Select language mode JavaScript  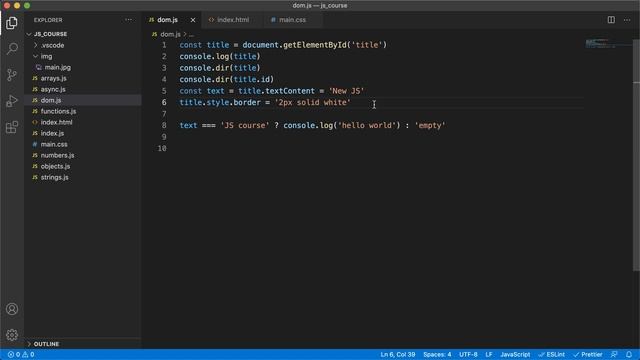point(515,354)
